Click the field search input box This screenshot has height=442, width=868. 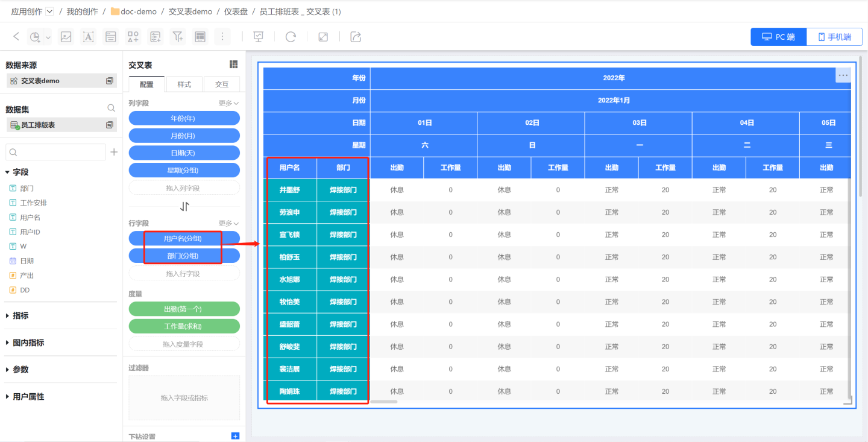(55, 152)
